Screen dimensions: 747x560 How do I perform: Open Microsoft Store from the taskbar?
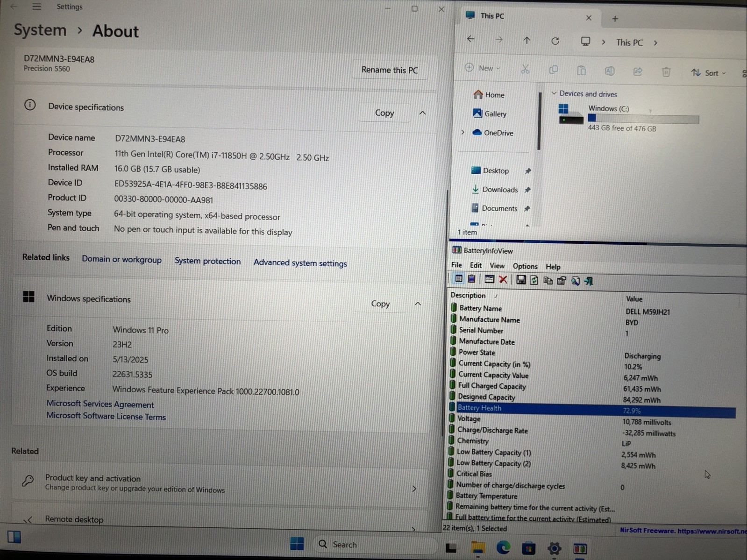tap(529, 548)
